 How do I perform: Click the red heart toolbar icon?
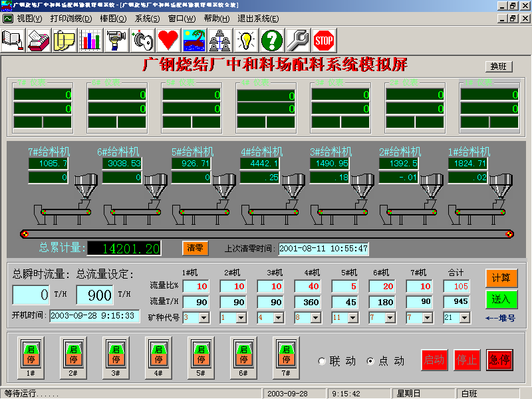[168, 40]
